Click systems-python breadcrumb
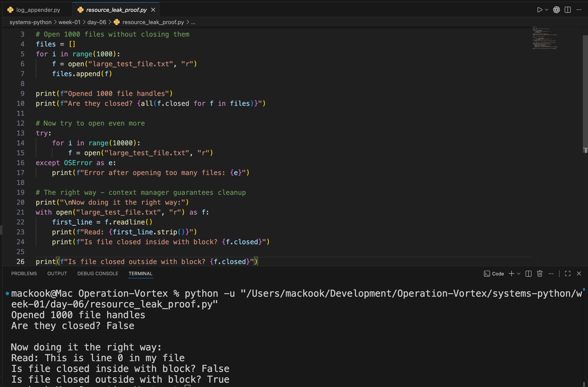588x387 pixels. click(x=30, y=22)
